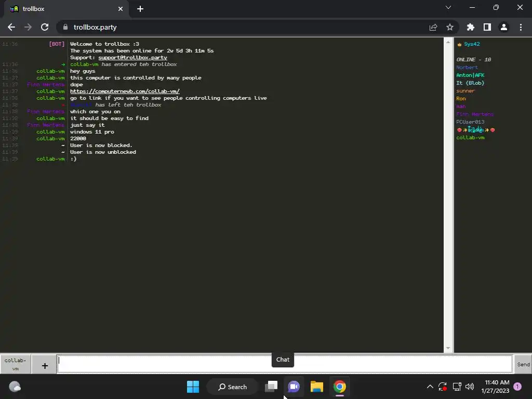The image size is (532, 399).
Task: Select the trollbox browser tab
Action: pyautogui.click(x=66, y=9)
